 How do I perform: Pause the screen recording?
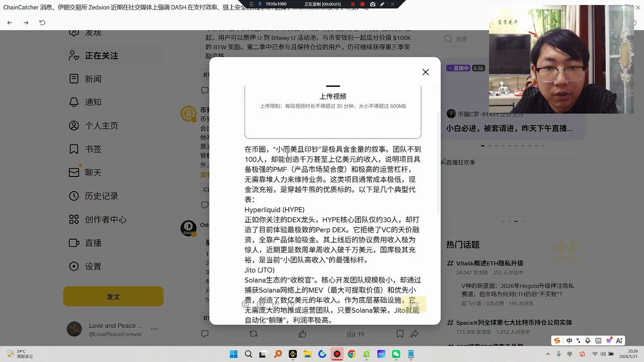click(353, 4)
